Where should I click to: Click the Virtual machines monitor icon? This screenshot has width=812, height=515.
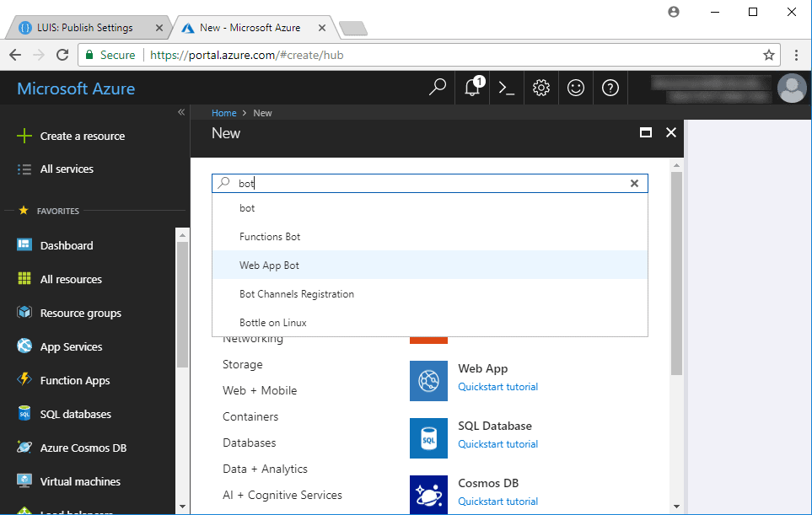pos(24,480)
